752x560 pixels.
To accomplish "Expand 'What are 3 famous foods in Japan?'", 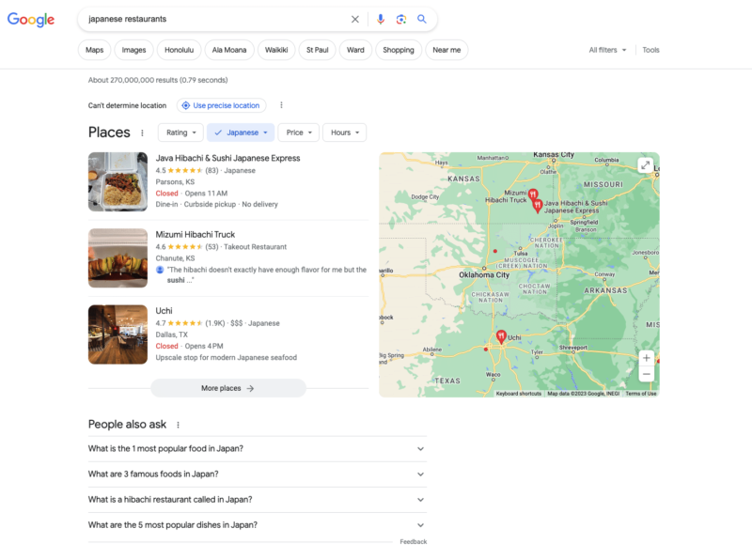I will click(258, 474).
